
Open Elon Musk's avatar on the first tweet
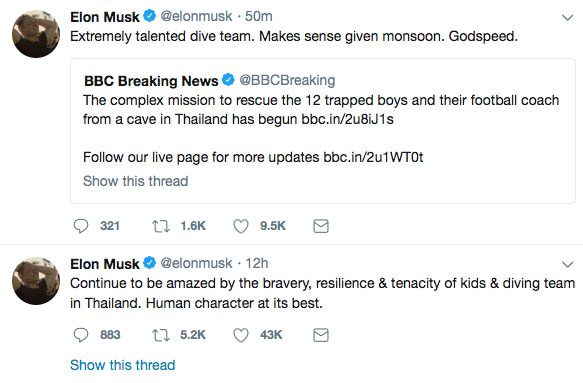pyautogui.click(x=36, y=34)
